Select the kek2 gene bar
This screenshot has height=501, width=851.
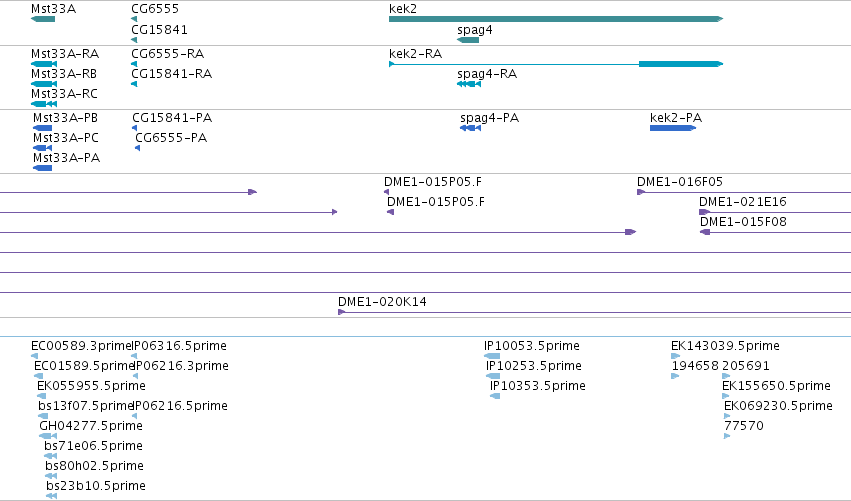coord(556,19)
